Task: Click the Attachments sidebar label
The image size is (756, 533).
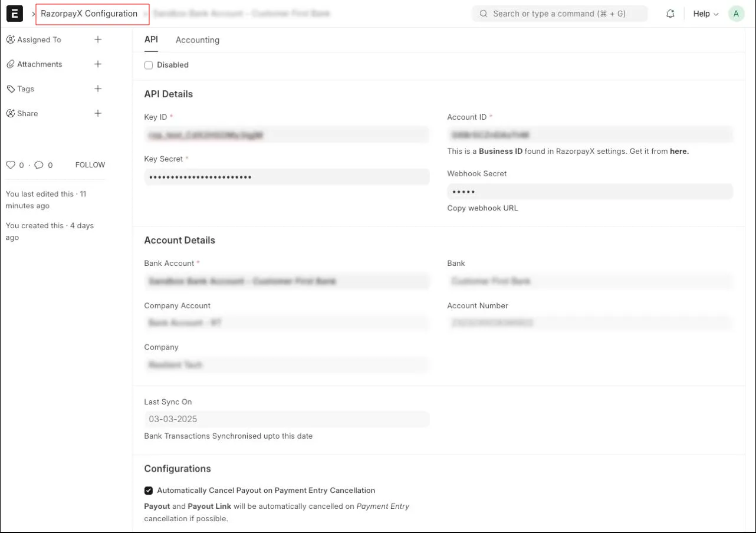Action: [x=40, y=64]
